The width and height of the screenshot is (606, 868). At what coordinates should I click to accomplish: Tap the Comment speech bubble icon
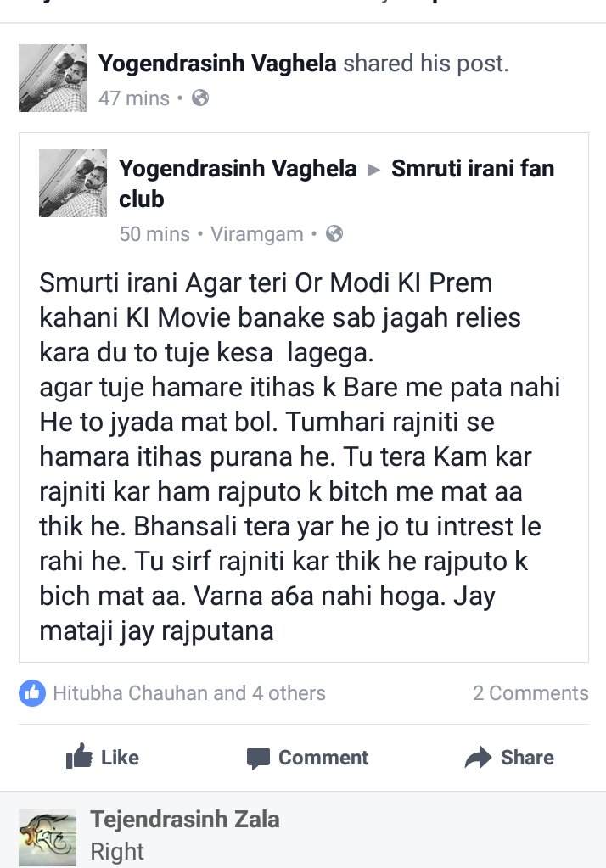(x=258, y=758)
